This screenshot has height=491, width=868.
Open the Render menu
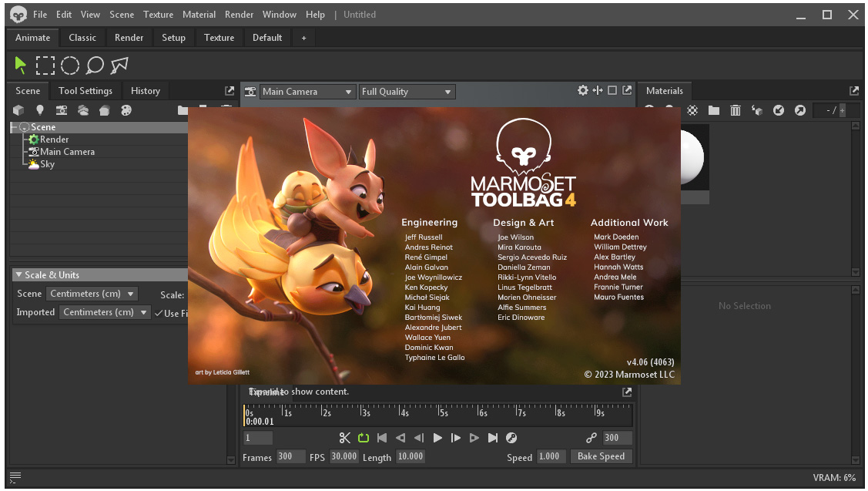click(x=239, y=14)
